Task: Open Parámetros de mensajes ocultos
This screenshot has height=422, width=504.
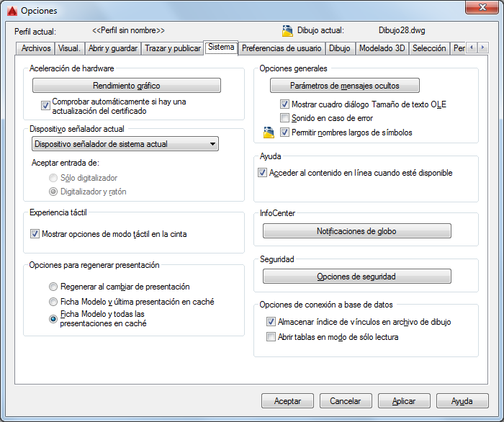Action: tap(345, 86)
